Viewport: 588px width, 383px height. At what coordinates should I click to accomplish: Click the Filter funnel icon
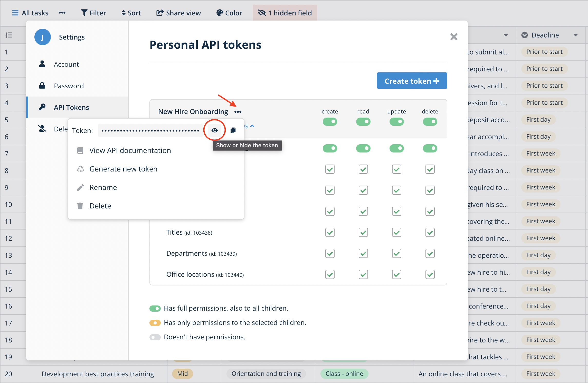[x=84, y=13]
